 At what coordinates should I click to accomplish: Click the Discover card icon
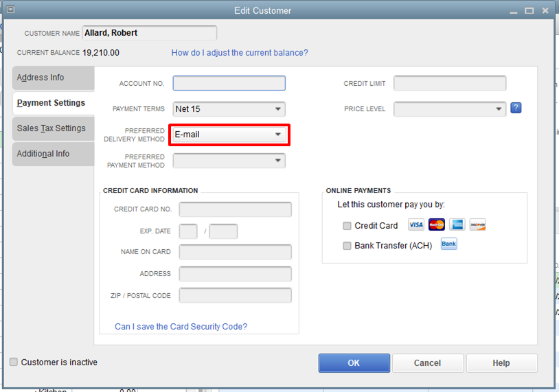478,225
